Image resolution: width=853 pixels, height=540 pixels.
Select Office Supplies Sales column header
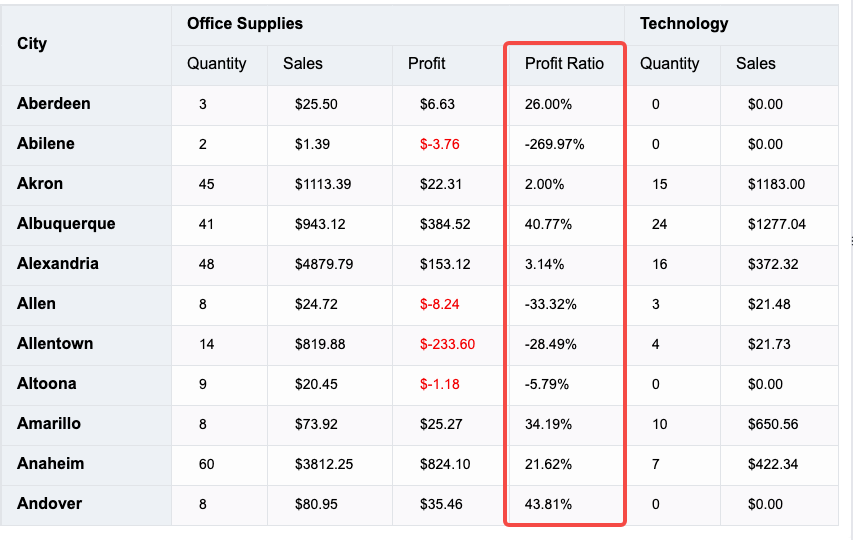[303, 64]
